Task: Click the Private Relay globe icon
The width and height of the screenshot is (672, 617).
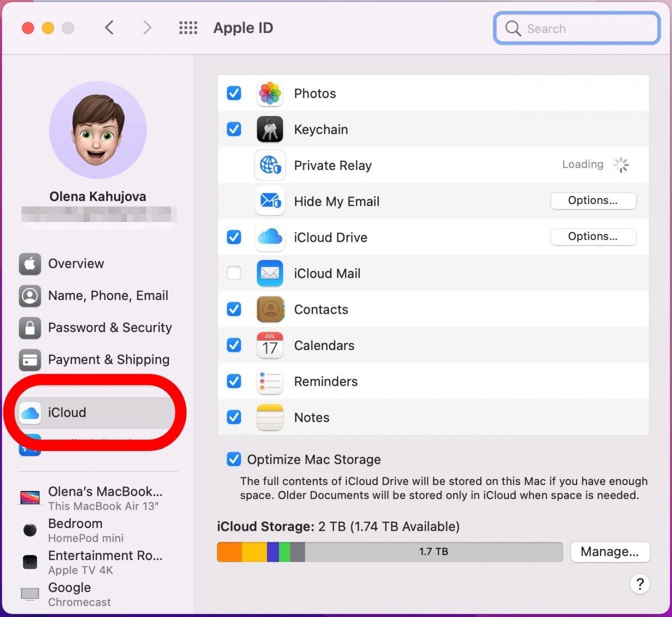Action: click(270, 165)
